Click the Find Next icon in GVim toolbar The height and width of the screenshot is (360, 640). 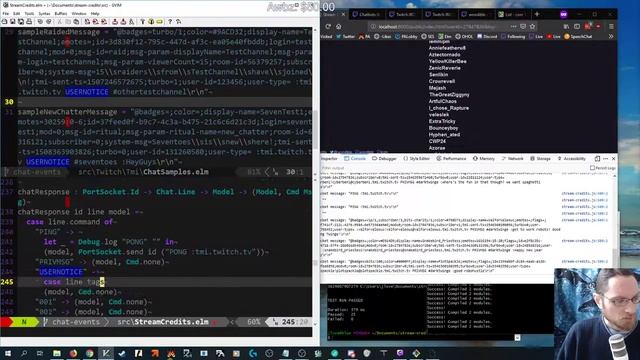[x=95, y=21]
